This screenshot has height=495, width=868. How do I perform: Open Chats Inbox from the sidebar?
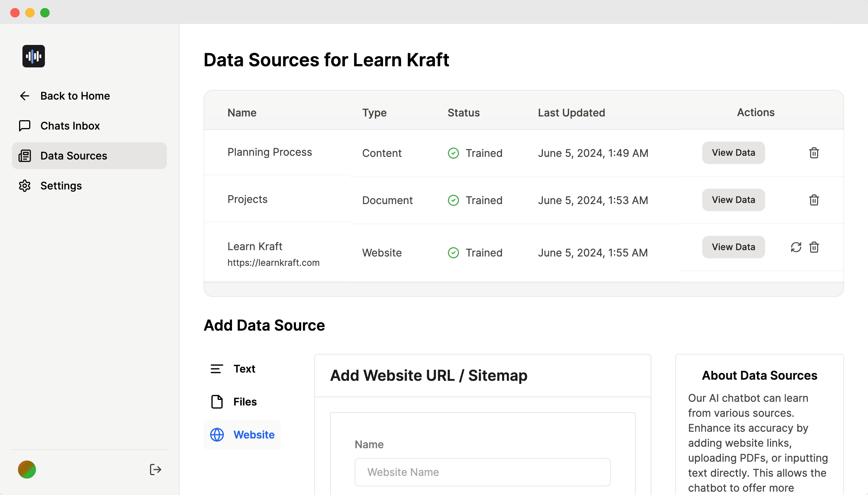[89, 126]
